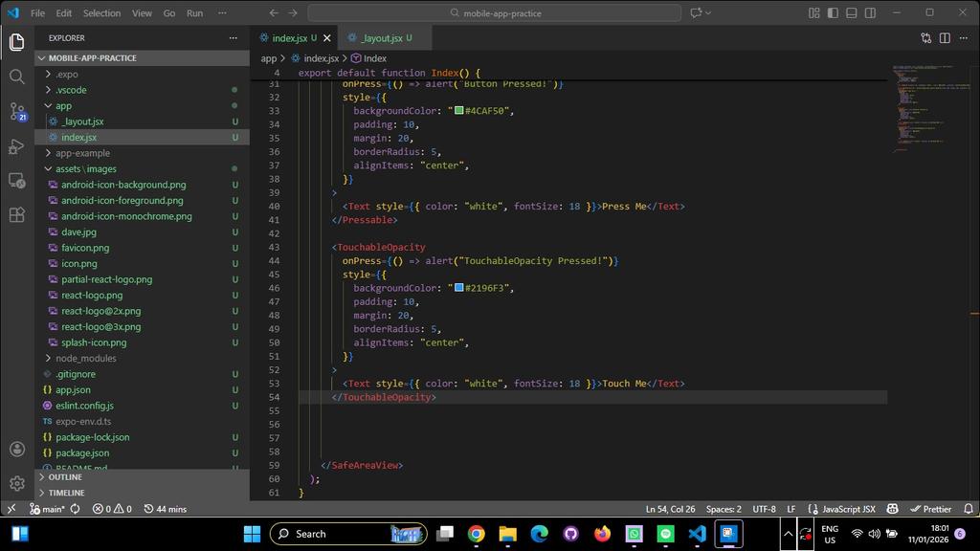Open the remote window status bar icon
This screenshot has width=980, height=551.
click(x=11, y=509)
